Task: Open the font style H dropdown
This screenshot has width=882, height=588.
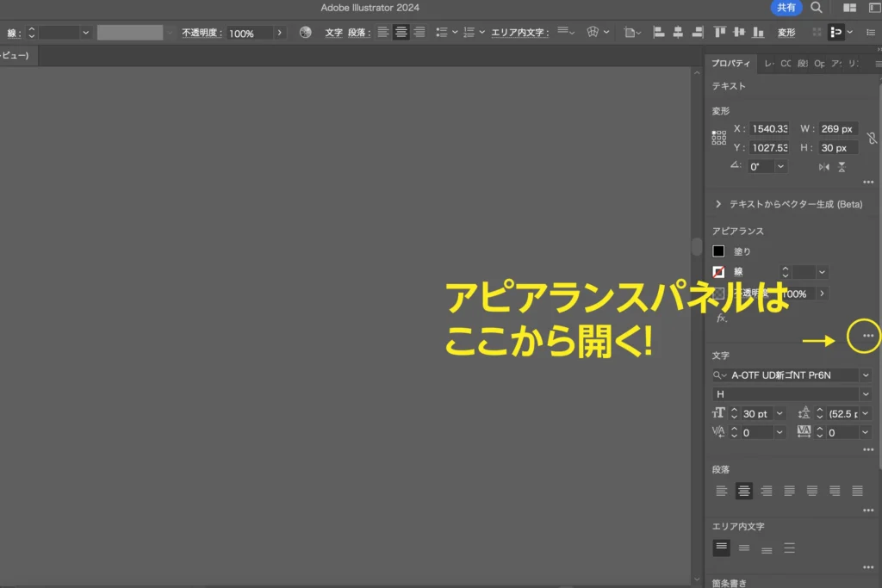Action: 865,394
